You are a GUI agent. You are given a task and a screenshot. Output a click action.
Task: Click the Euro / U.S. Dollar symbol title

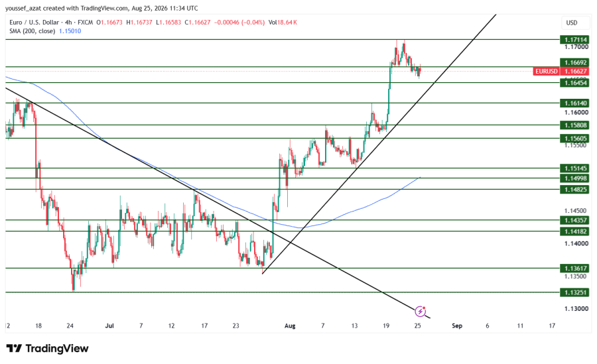[34, 23]
